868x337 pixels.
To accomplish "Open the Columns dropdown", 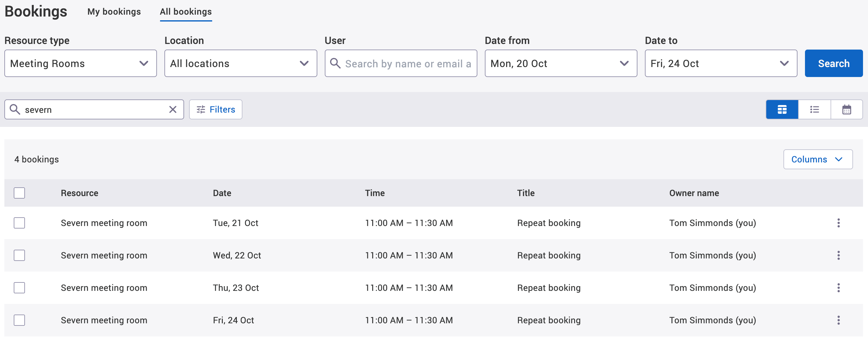I will point(818,159).
